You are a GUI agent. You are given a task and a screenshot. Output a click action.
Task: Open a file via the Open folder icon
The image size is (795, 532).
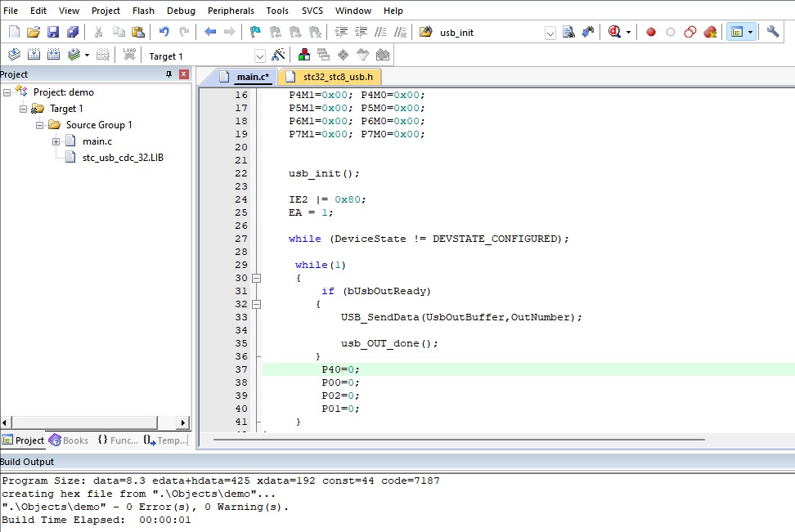(x=34, y=32)
